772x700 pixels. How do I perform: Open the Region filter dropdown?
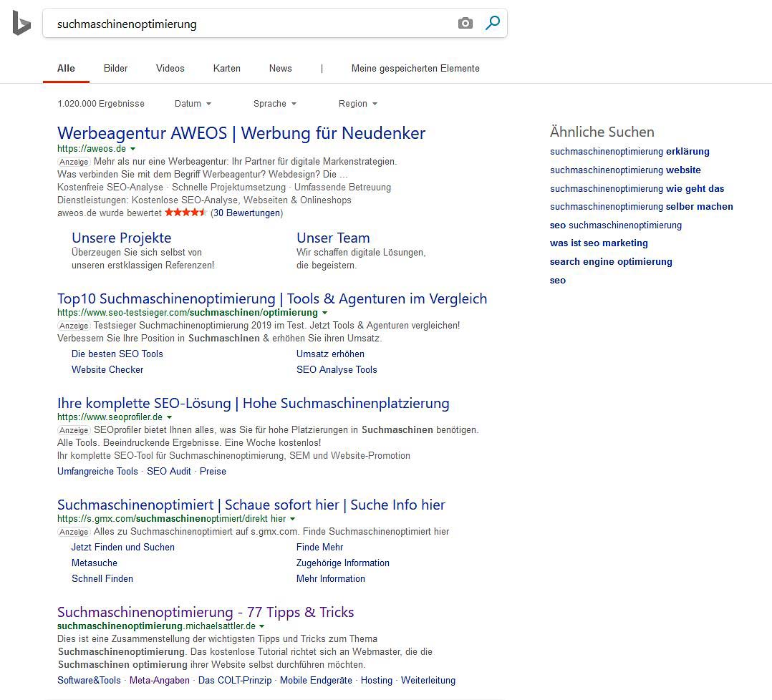(x=358, y=104)
